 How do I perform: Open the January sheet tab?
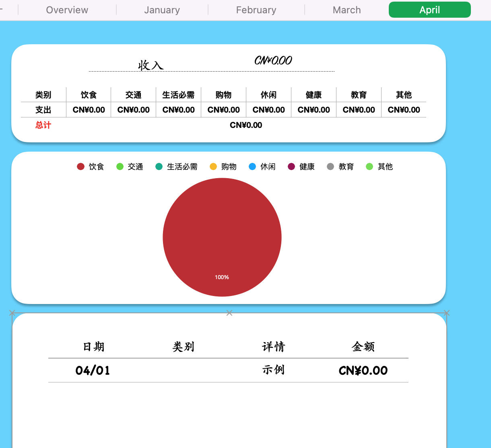coord(162,10)
